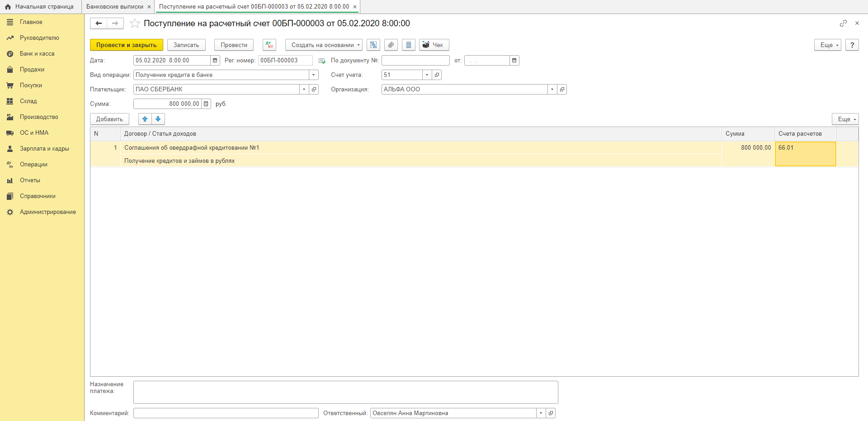The image size is (868, 421).
Task: Switch to Начальная страница tab
Action: tap(40, 7)
